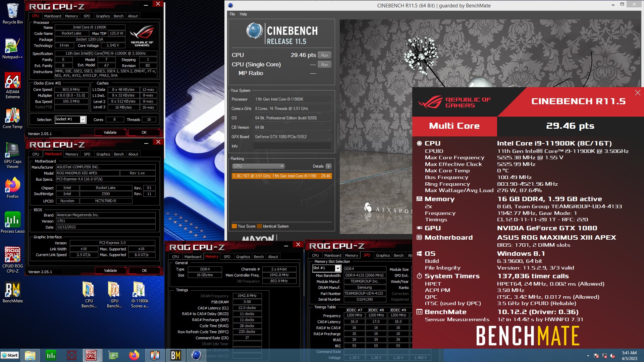The width and height of the screenshot is (644, 362).
Task: Click Validate in the CPU tab CPU-Z window
Action: [110, 132]
